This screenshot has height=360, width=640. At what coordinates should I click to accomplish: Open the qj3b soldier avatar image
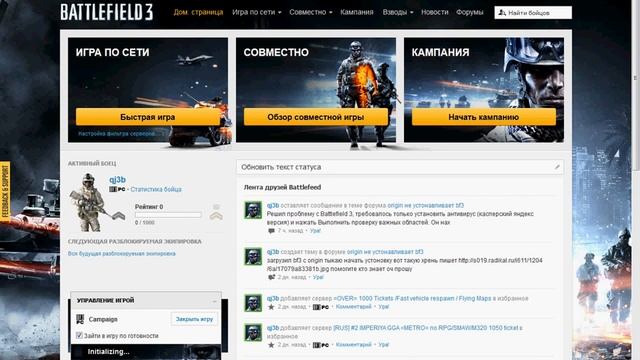click(x=89, y=202)
